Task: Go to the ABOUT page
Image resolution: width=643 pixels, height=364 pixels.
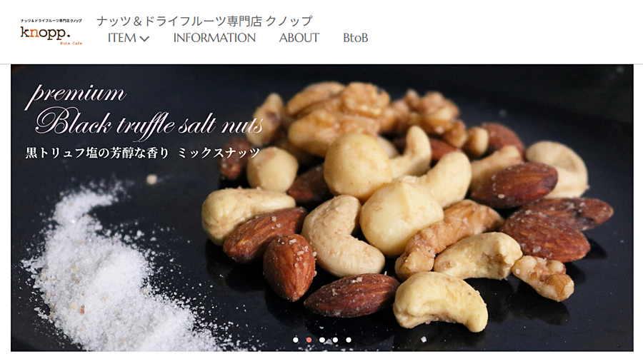Action: click(299, 38)
